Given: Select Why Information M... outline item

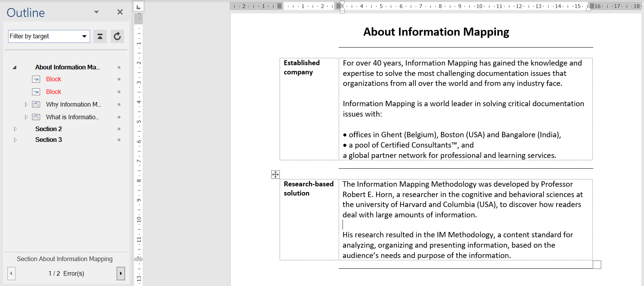Looking at the screenshot, I should pos(74,104).
